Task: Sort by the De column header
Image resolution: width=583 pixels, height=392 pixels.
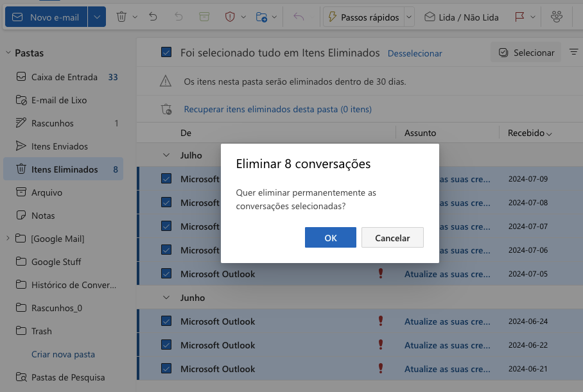Action: point(186,133)
